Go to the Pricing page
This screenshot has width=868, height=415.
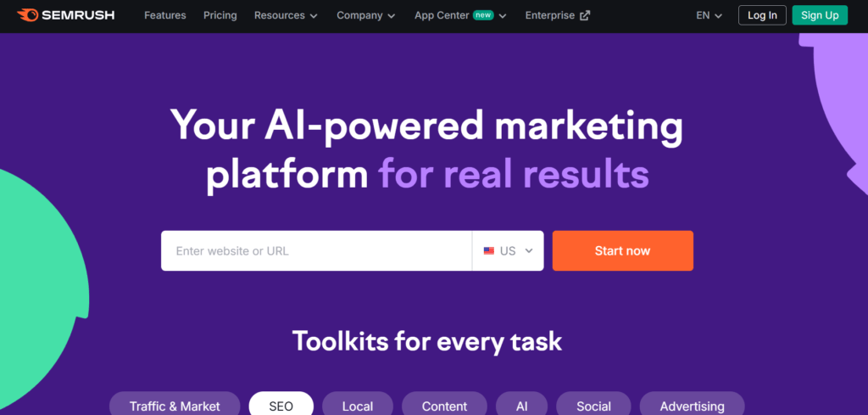coord(220,15)
